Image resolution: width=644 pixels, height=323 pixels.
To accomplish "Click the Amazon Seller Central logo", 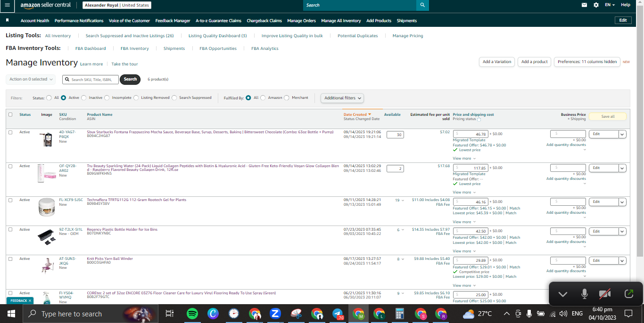I will coord(45,5).
